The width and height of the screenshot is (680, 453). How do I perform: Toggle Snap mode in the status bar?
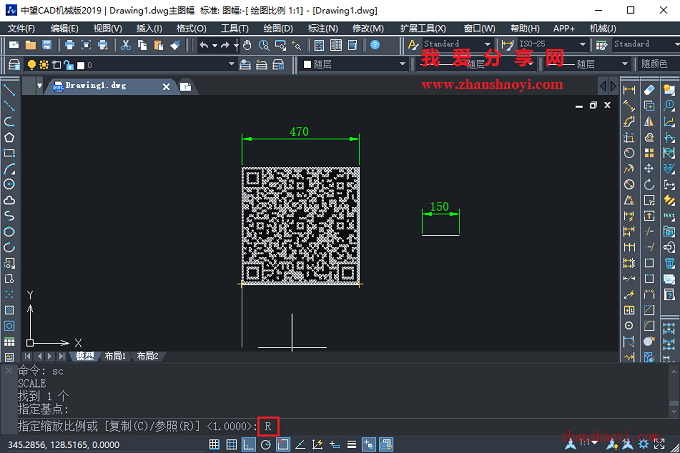214,444
